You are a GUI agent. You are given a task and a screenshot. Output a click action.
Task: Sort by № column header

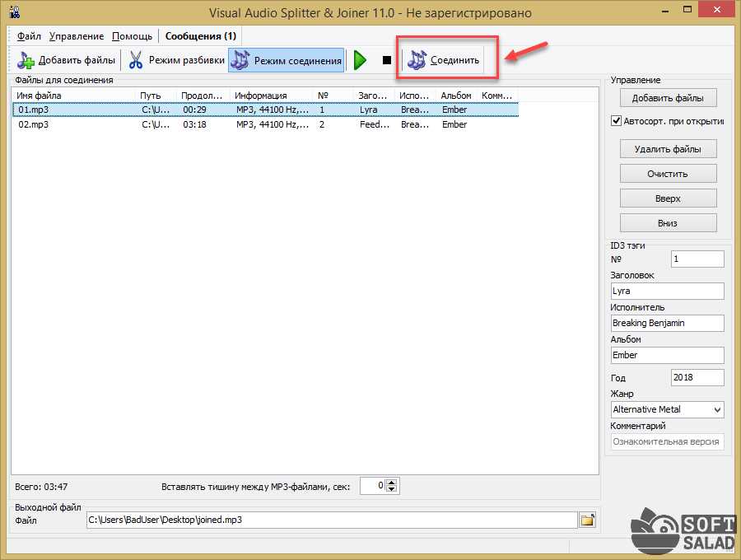(x=333, y=96)
